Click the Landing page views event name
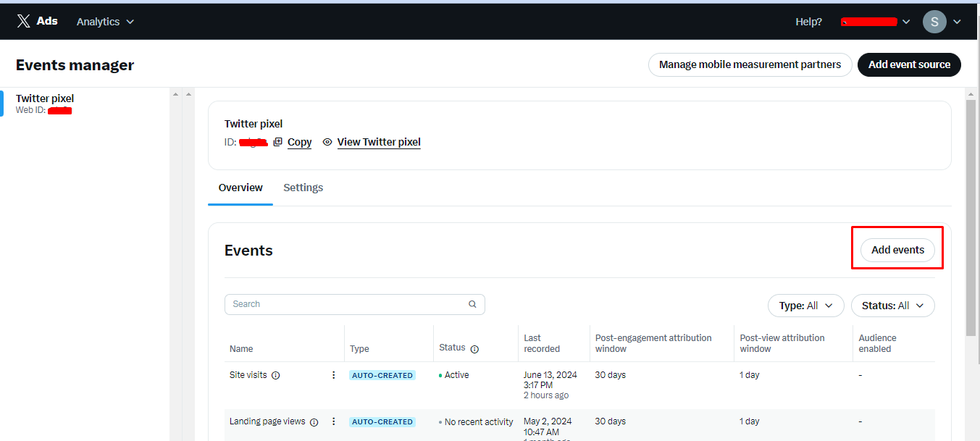Screen dimensions: 980x441 267,421
